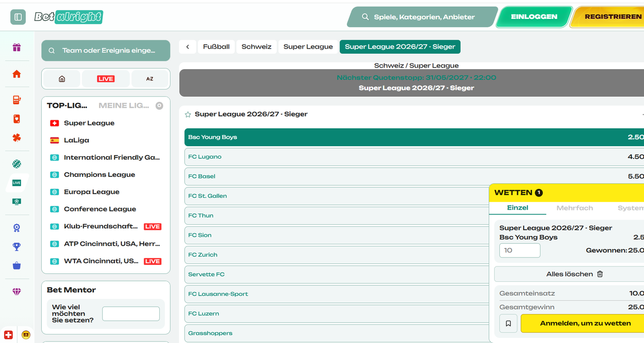Image resolution: width=644 pixels, height=343 pixels.
Task: Pick FC Lugano at odds 4.50
Action: tap(414, 157)
